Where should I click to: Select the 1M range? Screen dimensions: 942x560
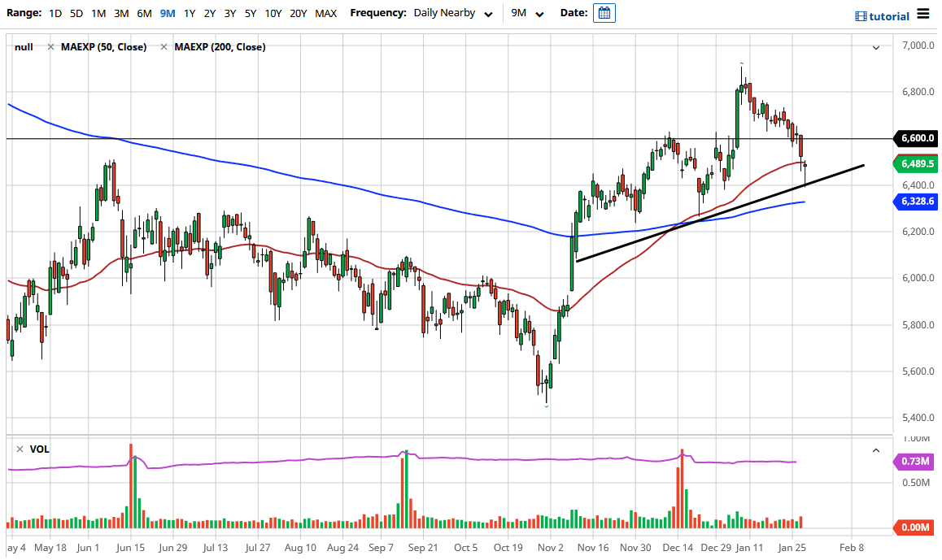98,13
